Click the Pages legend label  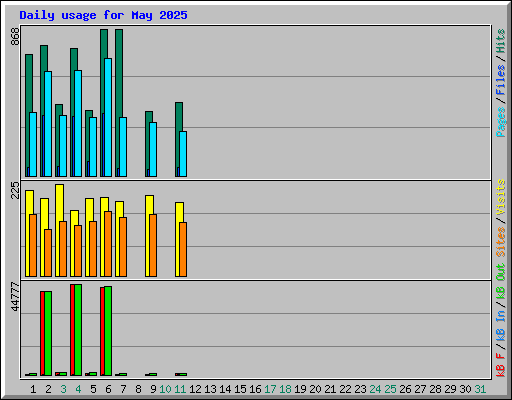pos(501,122)
